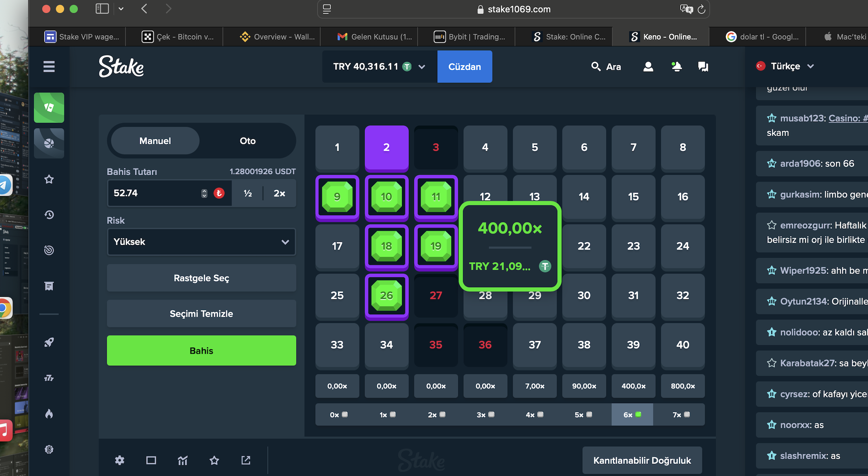This screenshot has height=476, width=868.
Task: Open the user profile icon
Action: coord(648,66)
